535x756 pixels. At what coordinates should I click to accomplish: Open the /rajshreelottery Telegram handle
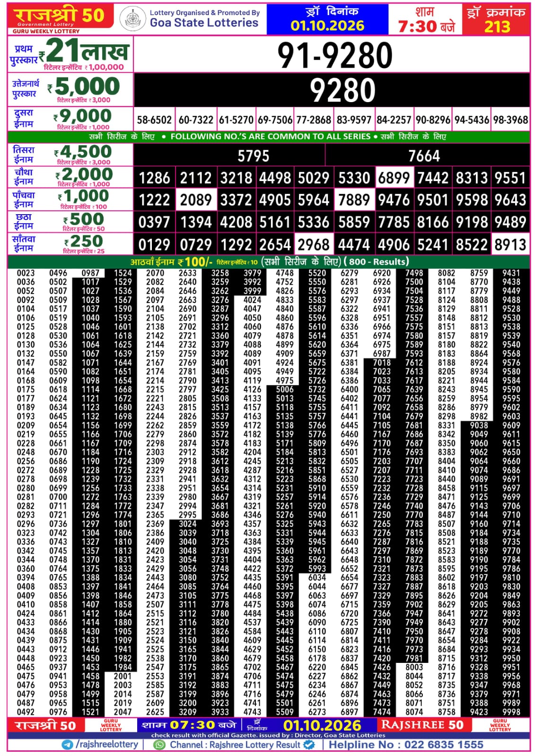point(107,744)
